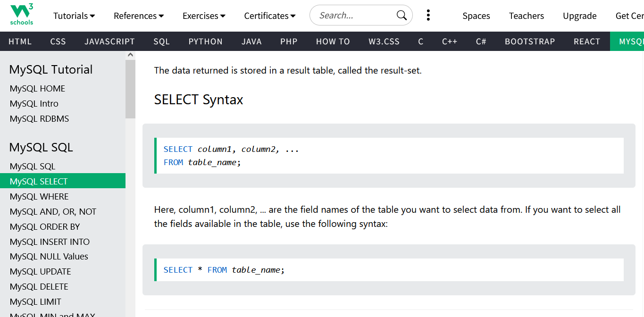The image size is (644, 317).
Task: Expand the Exercises dropdown
Action: pos(204,16)
